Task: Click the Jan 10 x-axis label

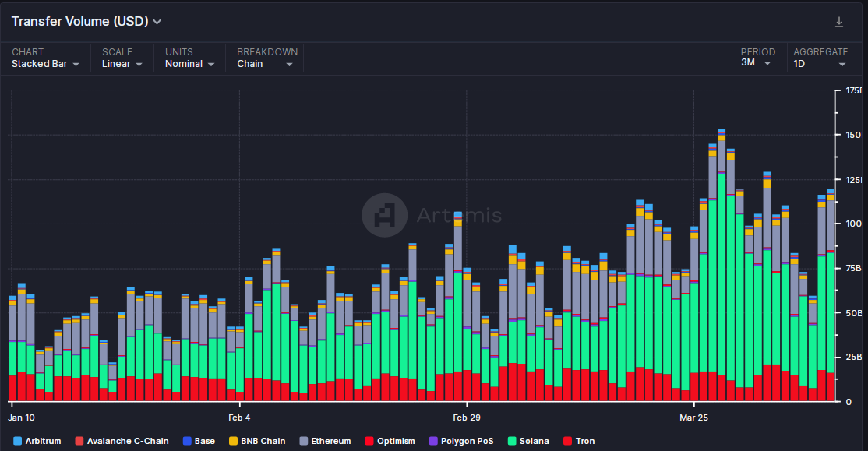Action: 21,418
